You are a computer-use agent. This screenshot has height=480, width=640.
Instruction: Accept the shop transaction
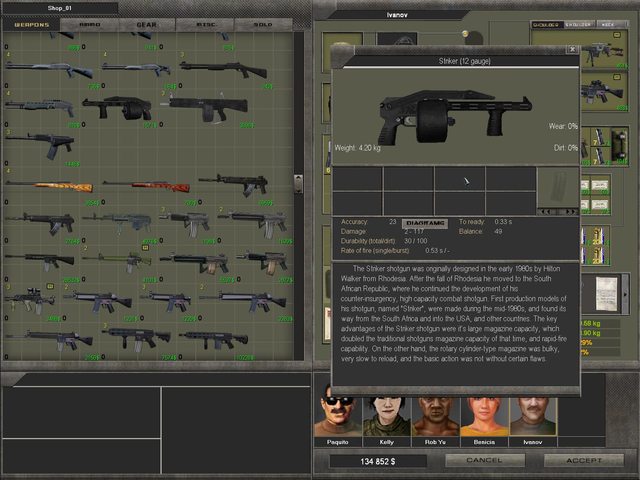coord(584,460)
